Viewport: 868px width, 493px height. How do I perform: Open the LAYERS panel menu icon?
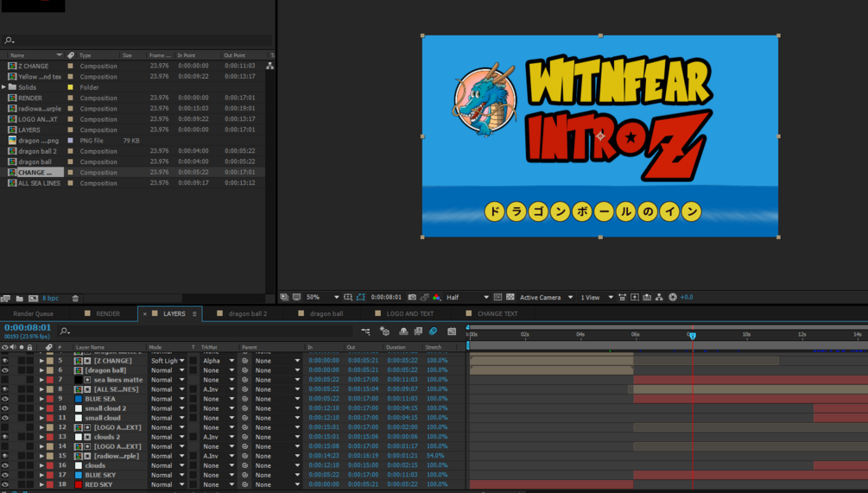pyautogui.click(x=194, y=313)
